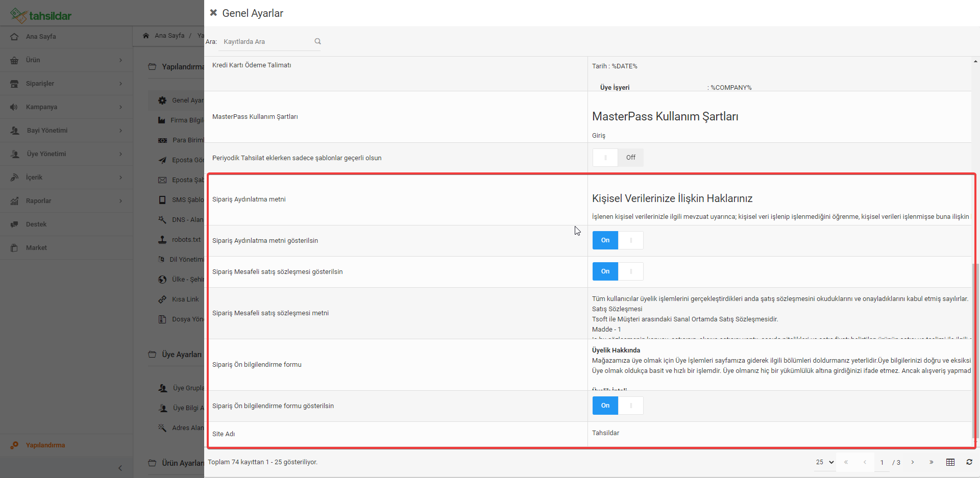The image size is (980, 478).
Task: Refresh the records list
Action: [x=969, y=462]
